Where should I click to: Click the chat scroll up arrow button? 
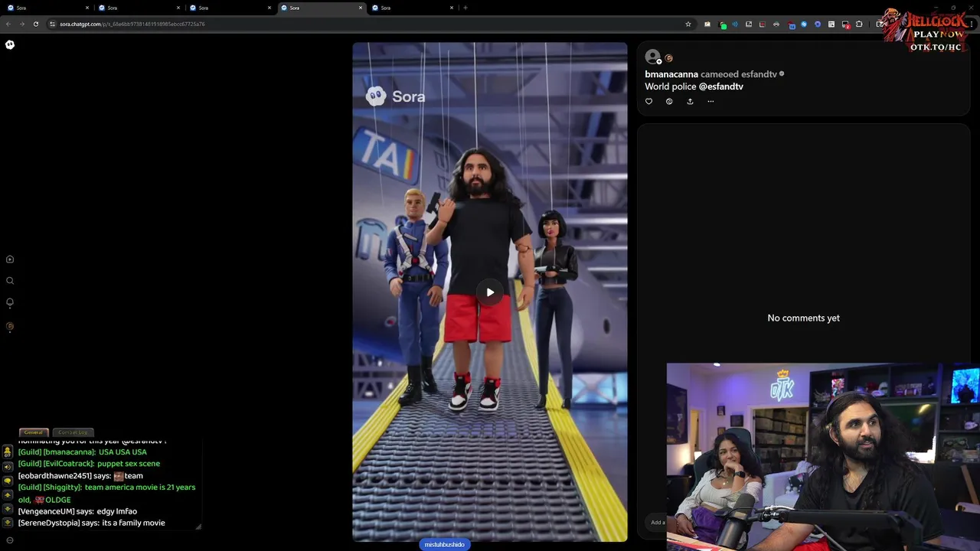click(x=8, y=495)
